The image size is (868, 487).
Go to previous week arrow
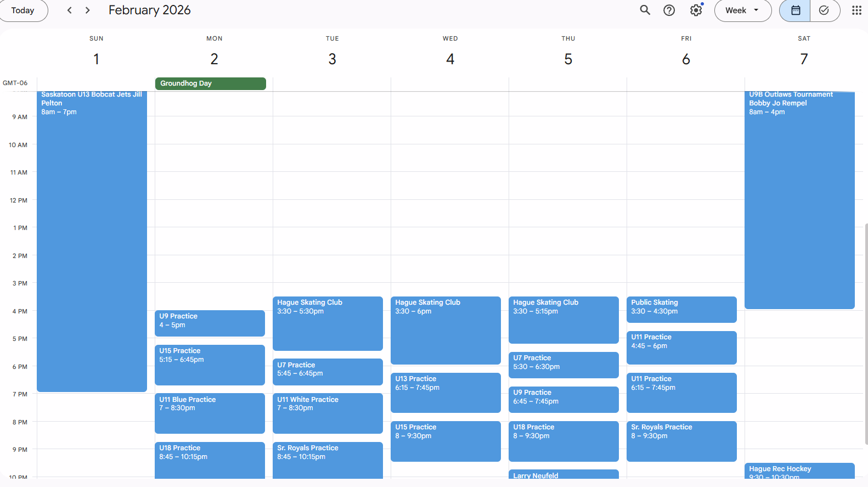pos(70,10)
